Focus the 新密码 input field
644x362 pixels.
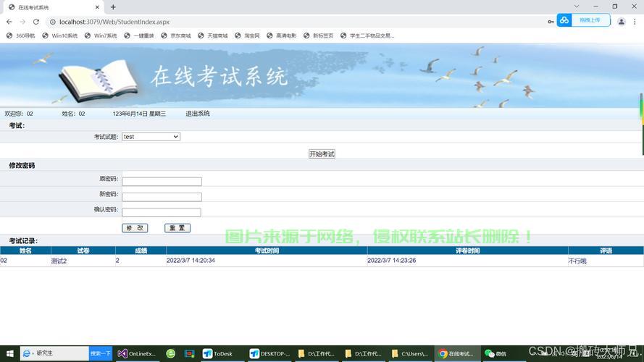tap(162, 197)
